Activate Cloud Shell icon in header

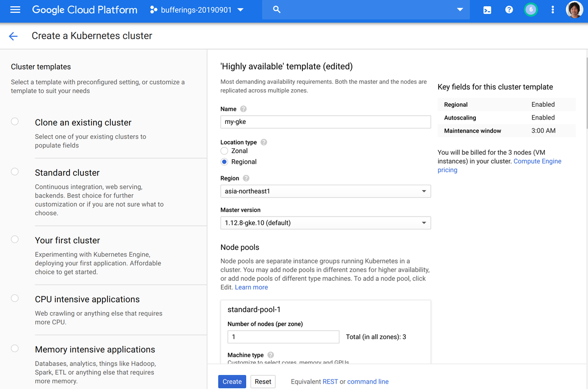487,10
